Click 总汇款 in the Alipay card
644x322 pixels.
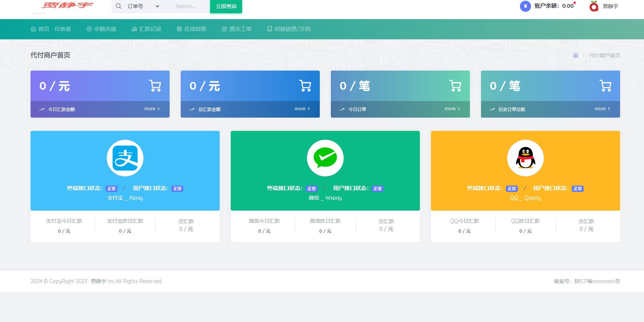[x=186, y=221]
